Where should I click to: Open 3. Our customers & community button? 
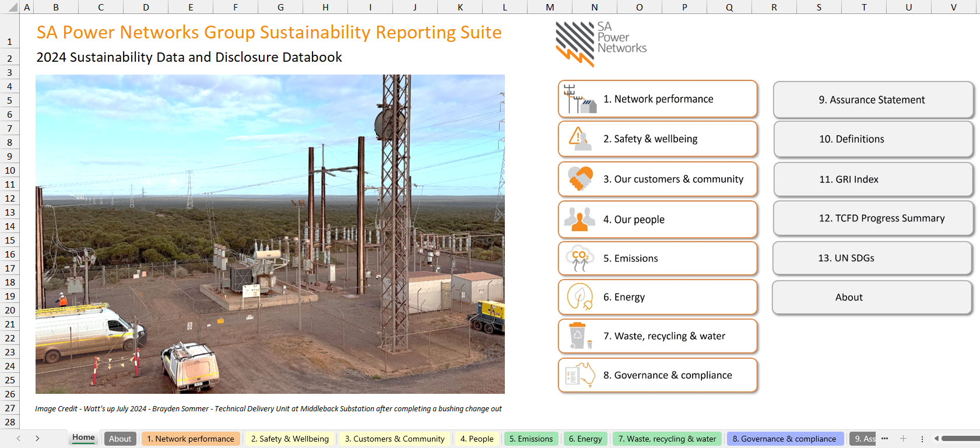click(658, 179)
